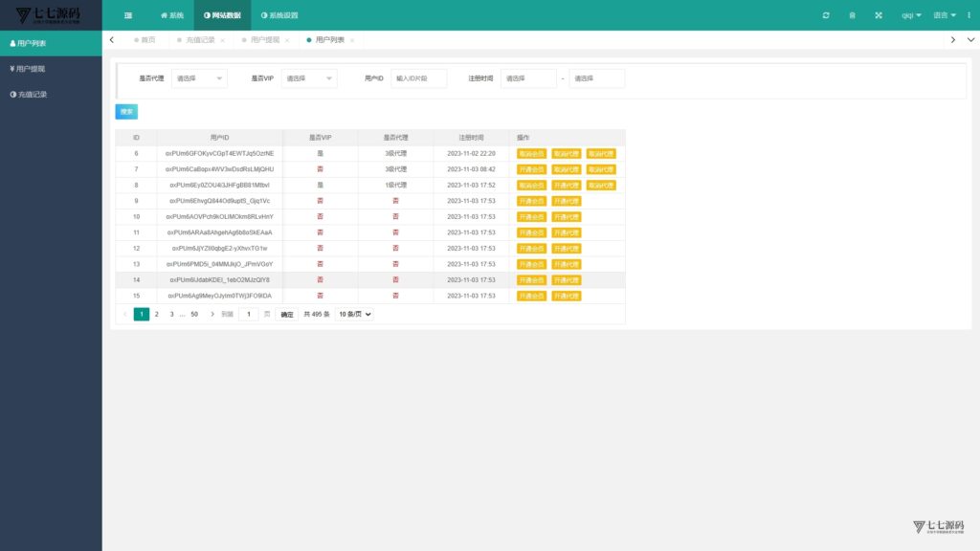Switch to the 首页 tab
The height and width of the screenshot is (551, 980).
coord(145,40)
